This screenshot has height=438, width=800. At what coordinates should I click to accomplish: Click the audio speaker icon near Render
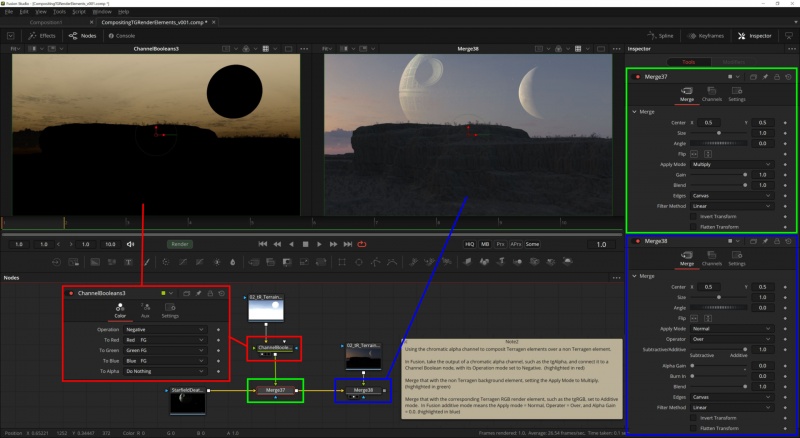(131, 244)
